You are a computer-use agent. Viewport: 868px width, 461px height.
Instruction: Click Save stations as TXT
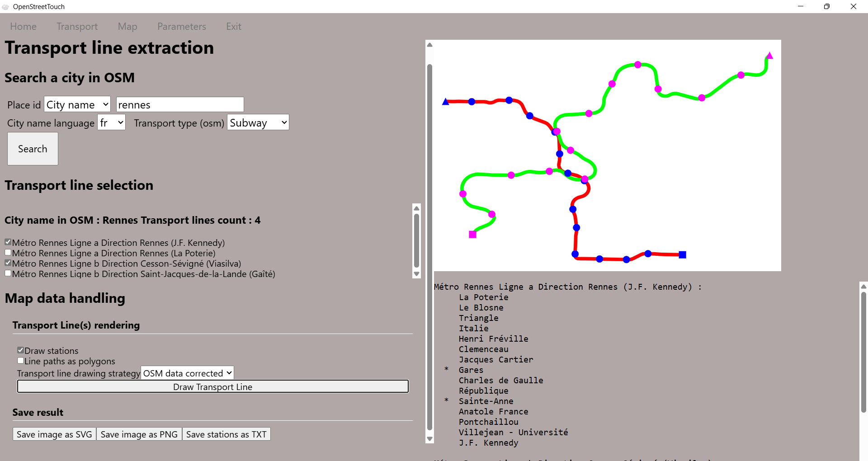click(x=226, y=434)
